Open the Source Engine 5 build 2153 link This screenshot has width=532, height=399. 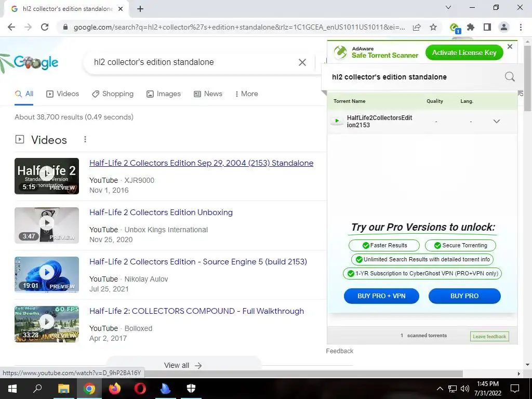[x=198, y=262]
